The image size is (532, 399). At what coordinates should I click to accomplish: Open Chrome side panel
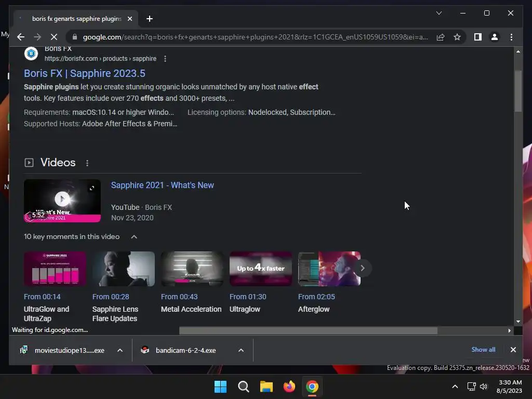click(478, 37)
